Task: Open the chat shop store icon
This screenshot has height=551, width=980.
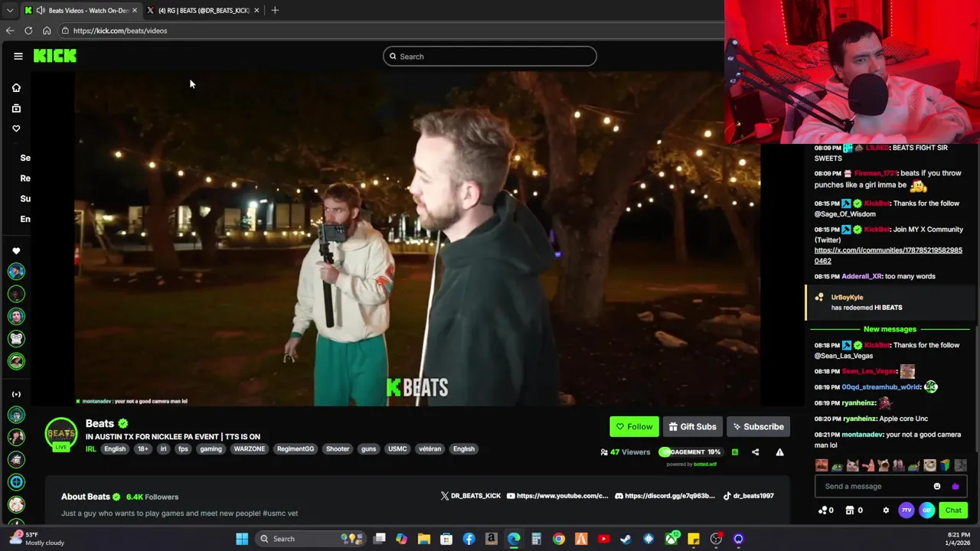Action: point(854,510)
